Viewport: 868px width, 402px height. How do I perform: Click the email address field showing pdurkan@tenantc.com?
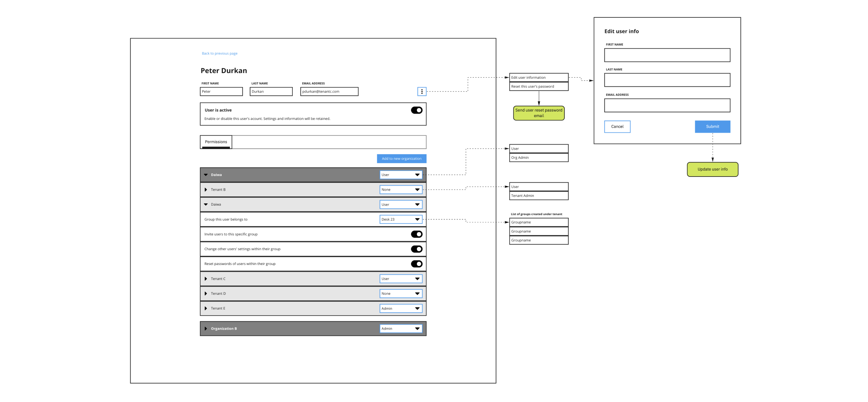(x=329, y=92)
